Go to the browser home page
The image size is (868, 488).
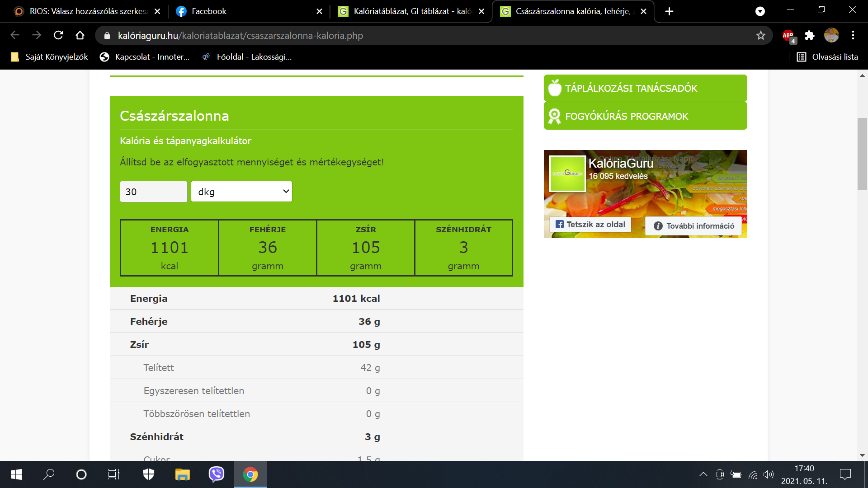[80, 35]
